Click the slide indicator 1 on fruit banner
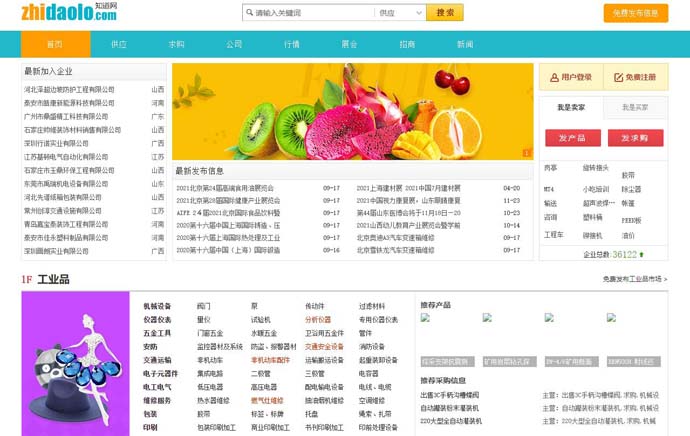The height and width of the screenshot is (436, 690). (x=526, y=153)
